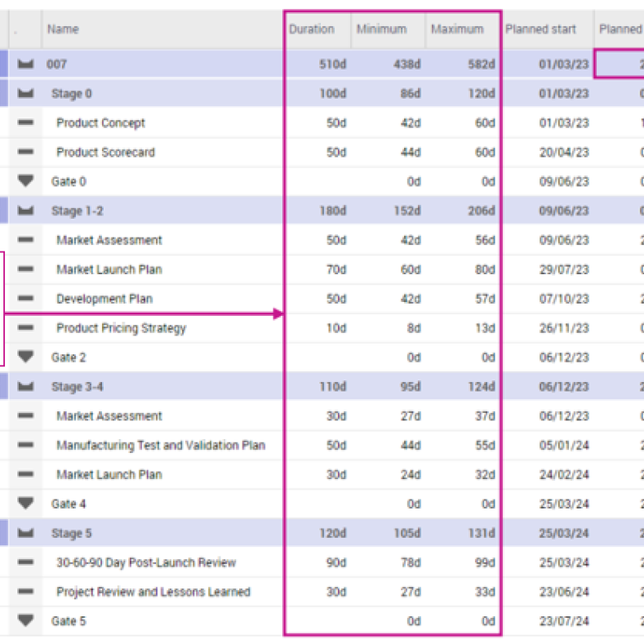Sort by the Planned start column header
This screenshot has height=644, width=644.
click(x=540, y=29)
